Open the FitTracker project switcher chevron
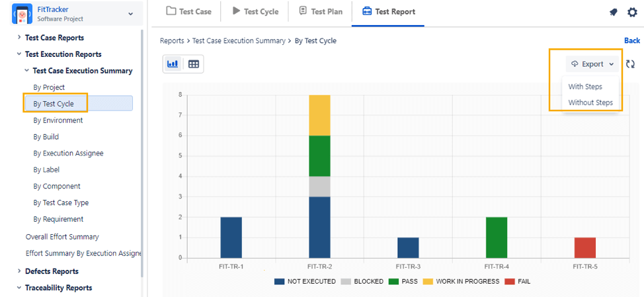Screen dimensions: 644x297 pos(131,14)
